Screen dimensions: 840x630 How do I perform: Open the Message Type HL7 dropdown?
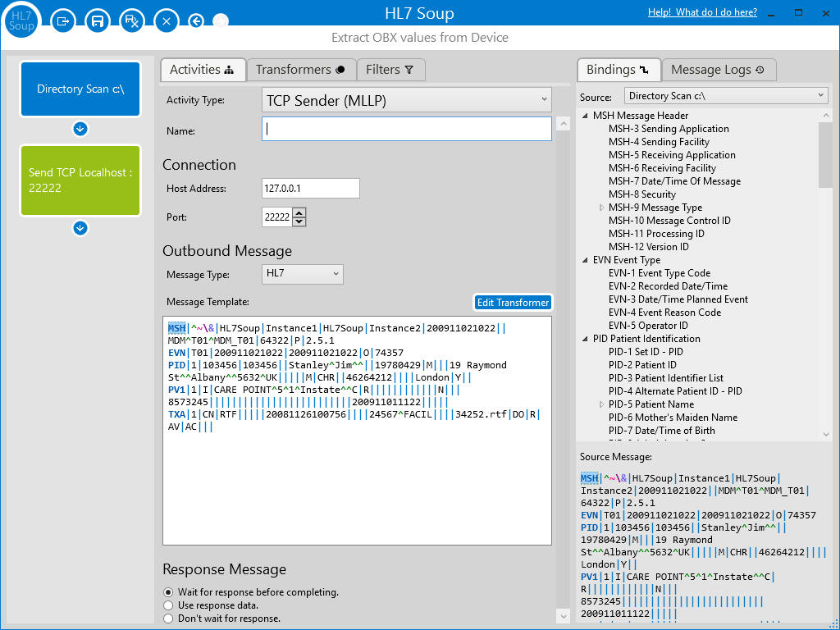(x=302, y=274)
